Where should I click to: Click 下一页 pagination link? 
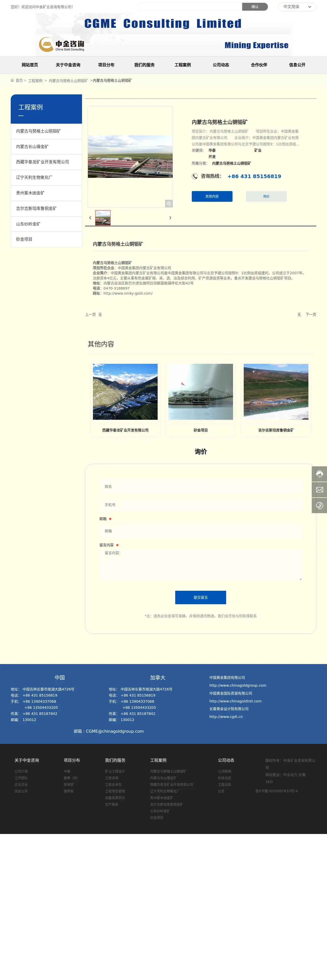pos(311,315)
